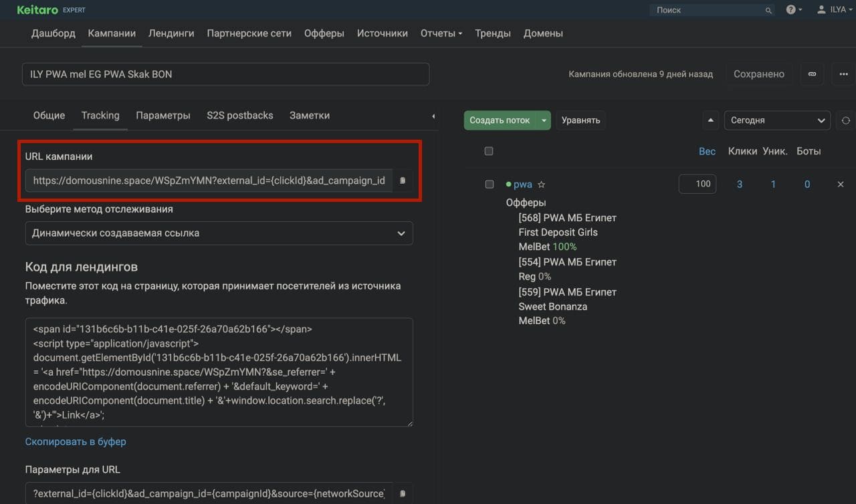Click the search magnifier icon
Viewport: 856px width, 504px height.
[768, 11]
